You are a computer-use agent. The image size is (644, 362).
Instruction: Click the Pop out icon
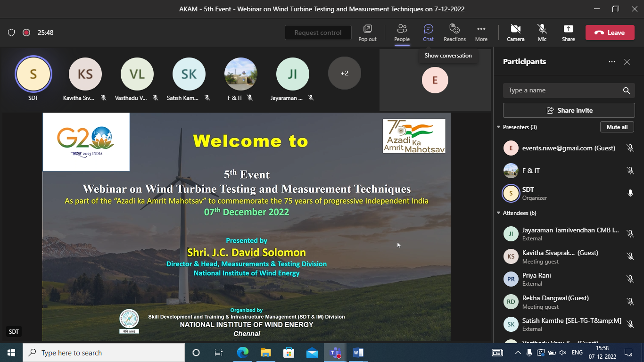(367, 33)
